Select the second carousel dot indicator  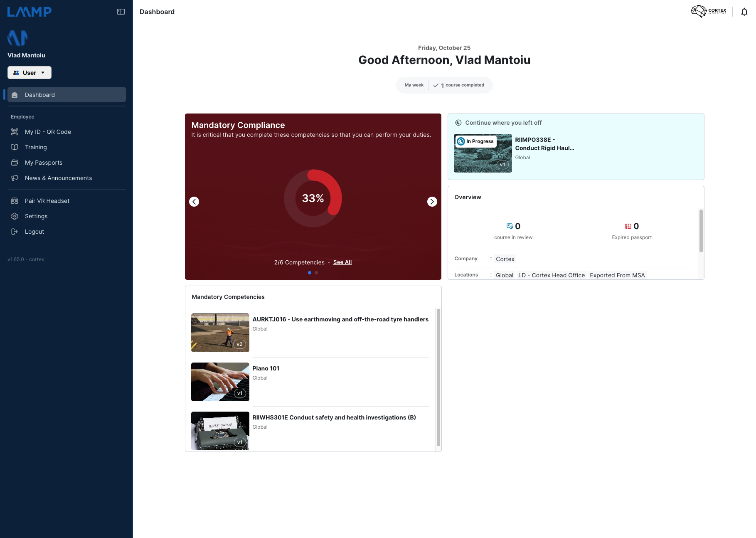pos(316,273)
